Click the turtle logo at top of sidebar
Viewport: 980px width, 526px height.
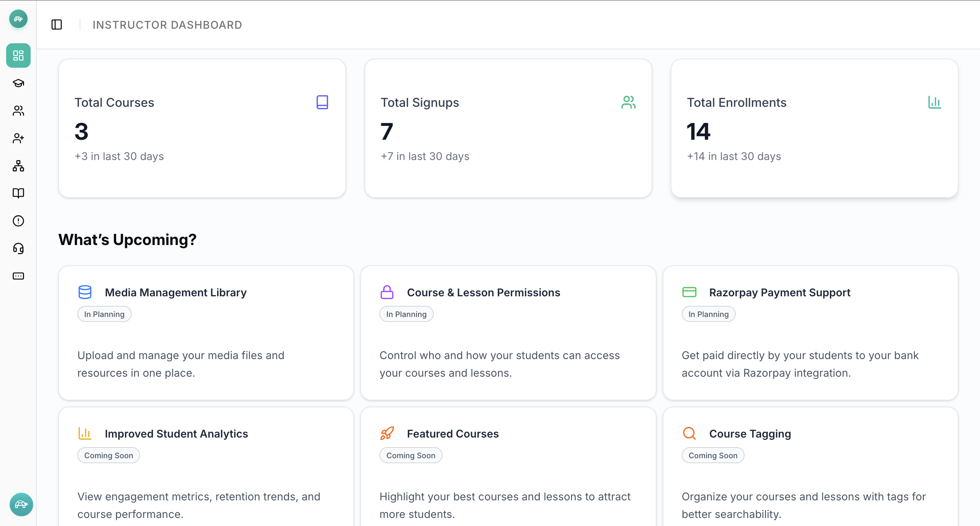pos(18,19)
